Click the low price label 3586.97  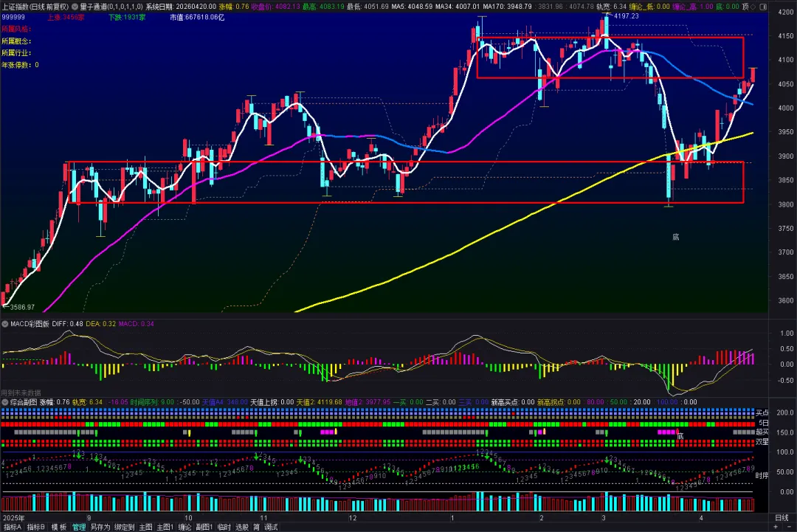(22, 307)
